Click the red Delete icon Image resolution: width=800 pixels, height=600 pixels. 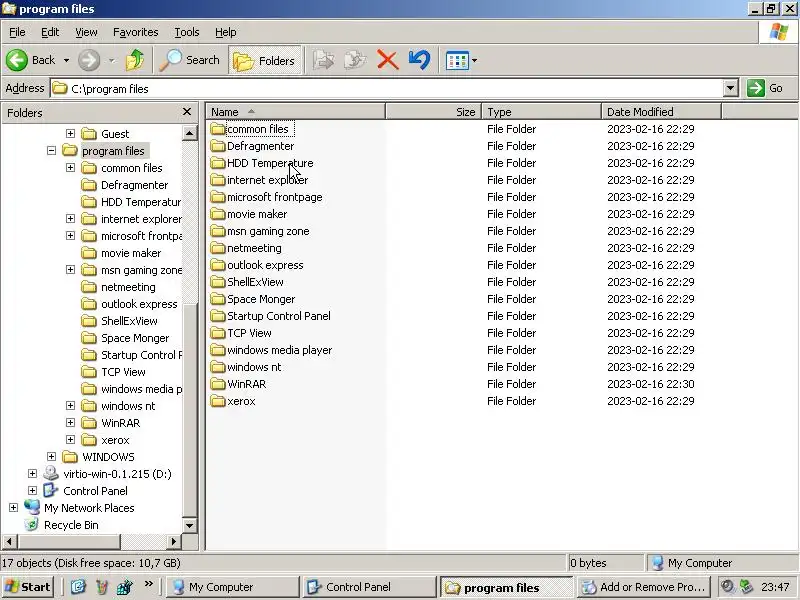pyautogui.click(x=387, y=60)
